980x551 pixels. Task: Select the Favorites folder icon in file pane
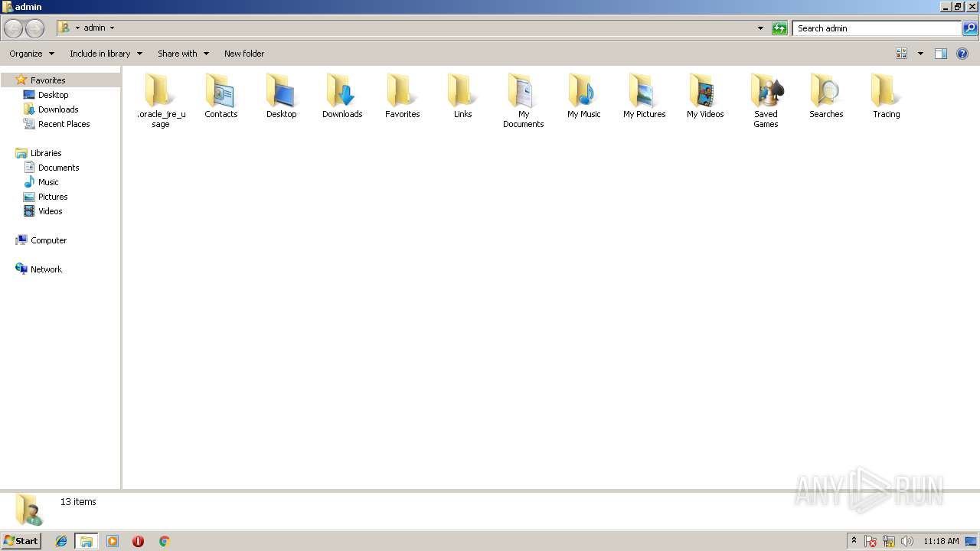click(x=403, y=96)
